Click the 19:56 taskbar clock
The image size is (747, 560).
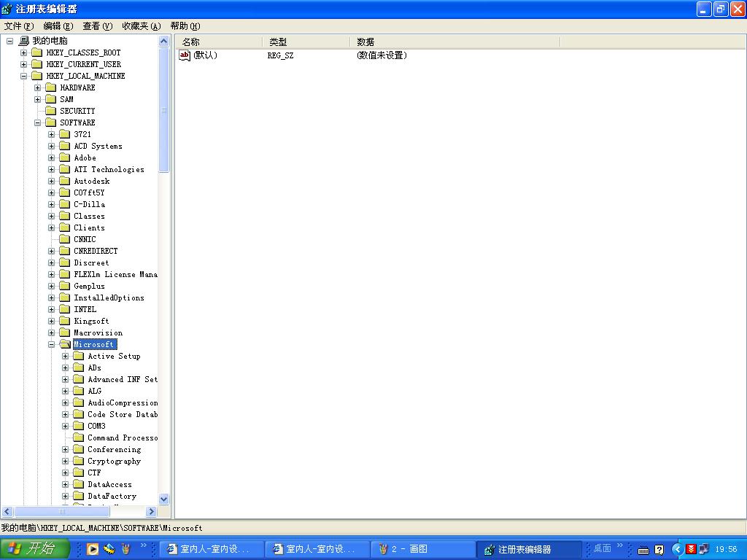726,550
